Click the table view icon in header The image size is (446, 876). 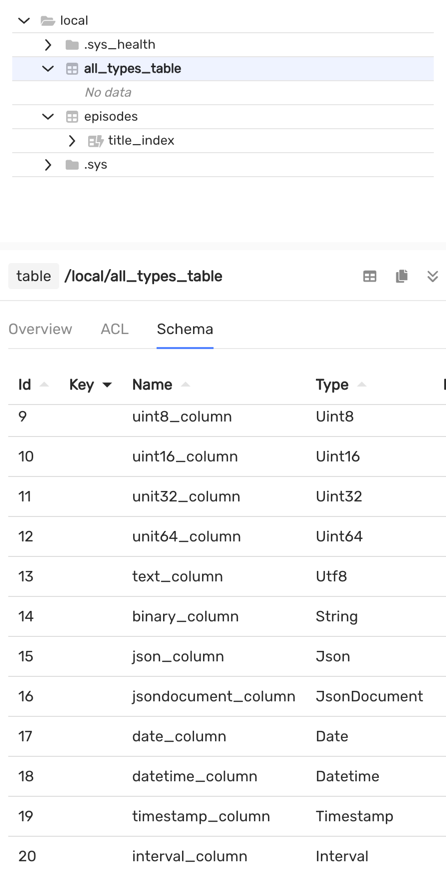pyautogui.click(x=370, y=276)
